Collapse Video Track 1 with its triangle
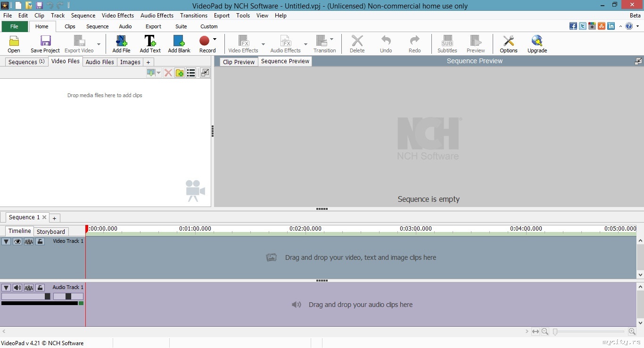The image size is (644, 348). [6, 241]
